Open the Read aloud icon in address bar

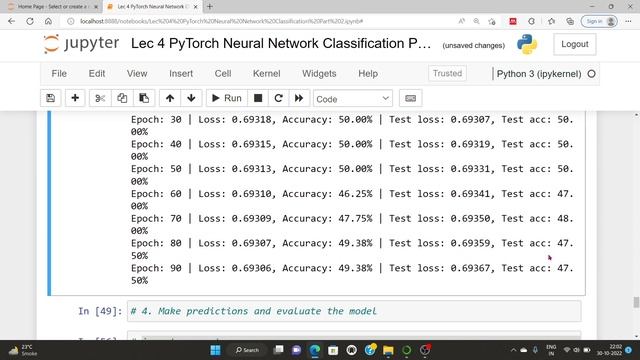[x=462, y=21]
